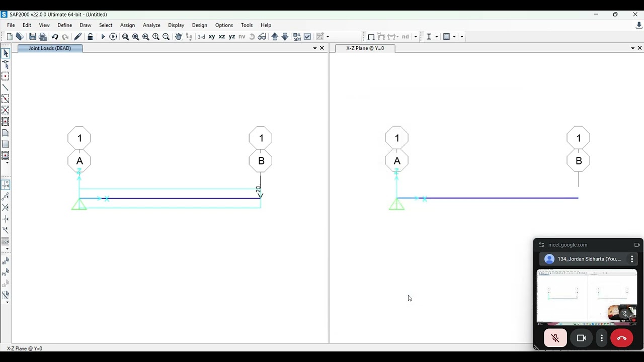
Task: Activate the Pan hand tool
Action: click(178, 37)
